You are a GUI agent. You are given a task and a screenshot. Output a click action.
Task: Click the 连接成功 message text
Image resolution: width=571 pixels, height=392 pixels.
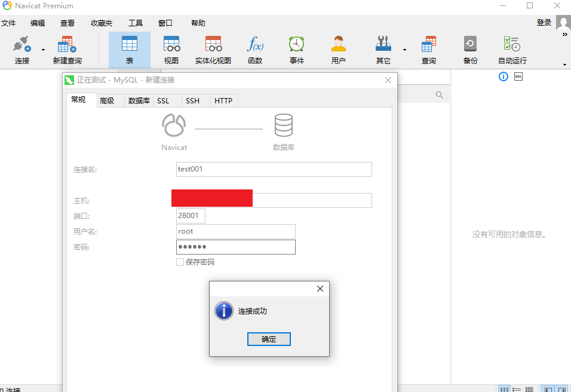[253, 311]
